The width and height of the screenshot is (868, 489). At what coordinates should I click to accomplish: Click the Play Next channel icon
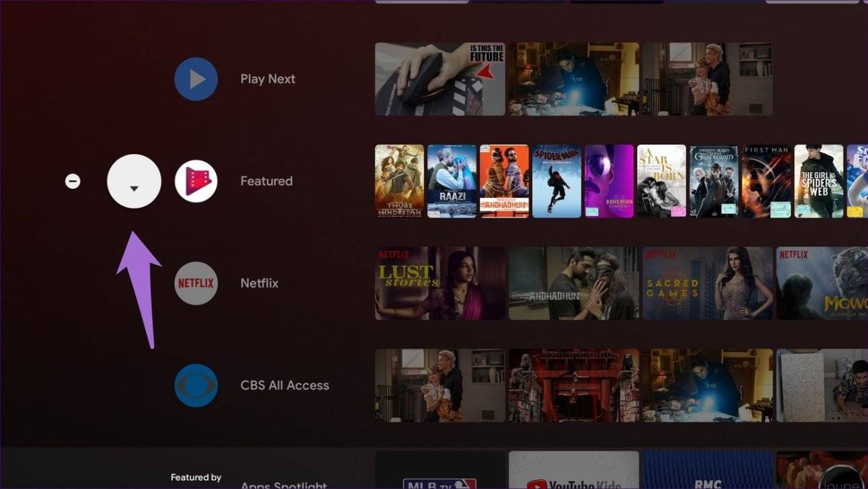[196, 79]
